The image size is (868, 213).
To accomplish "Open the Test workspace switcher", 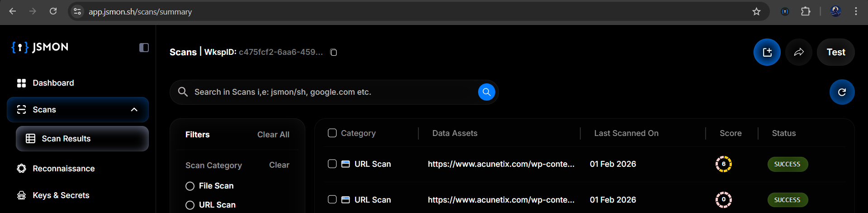I will (x=835, y=52).
